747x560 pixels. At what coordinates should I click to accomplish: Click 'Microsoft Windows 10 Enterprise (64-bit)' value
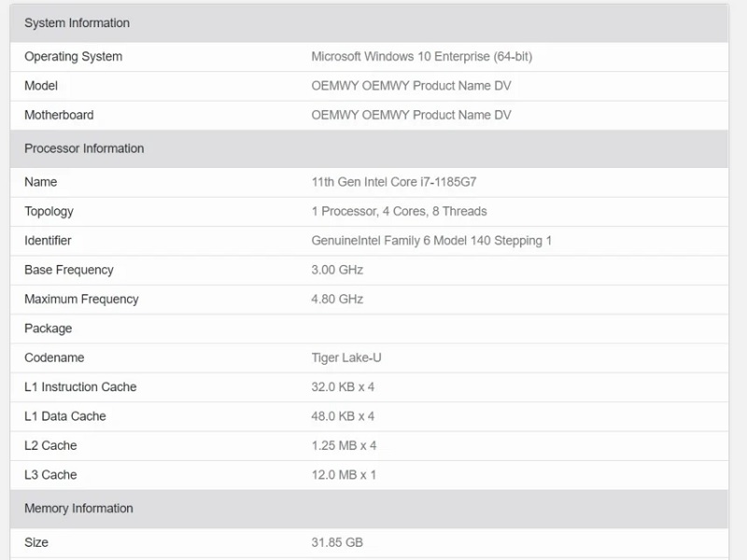(x=422, y=57)
